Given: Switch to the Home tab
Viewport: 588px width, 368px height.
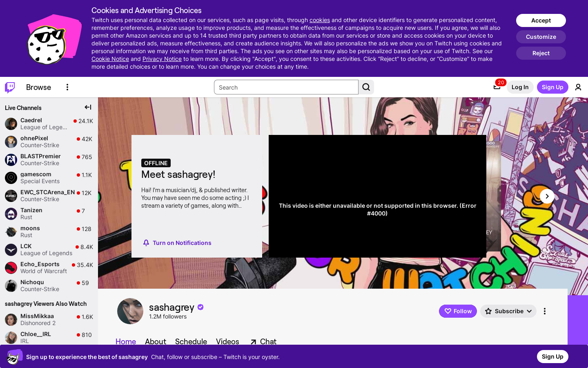Looking at the screenshot, I should (x=126, y=341).
